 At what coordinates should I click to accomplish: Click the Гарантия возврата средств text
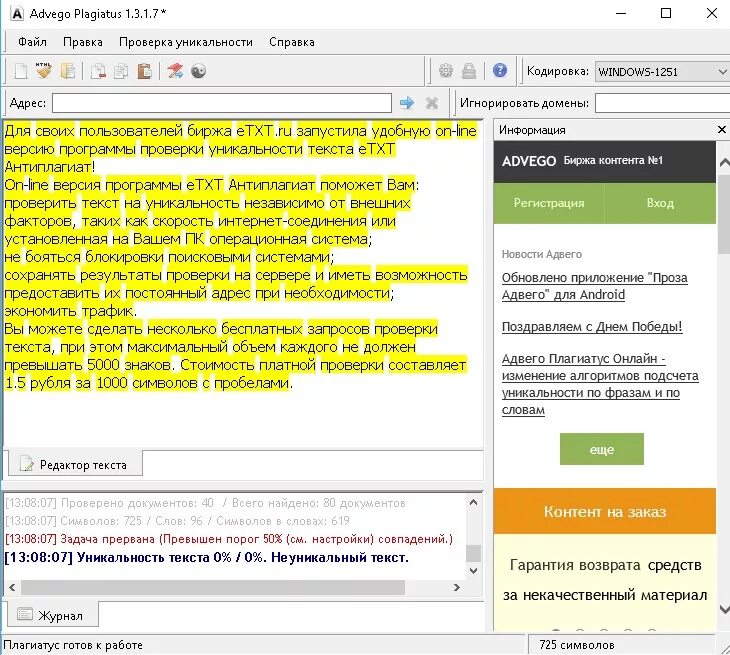[x=605, y=565]
